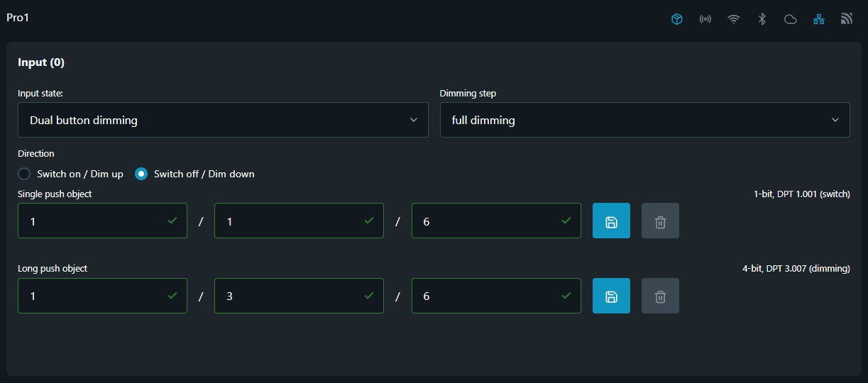The image size is (868, 383).
Task: Expand the Dimming step dropdown
Action: [644, 120]
